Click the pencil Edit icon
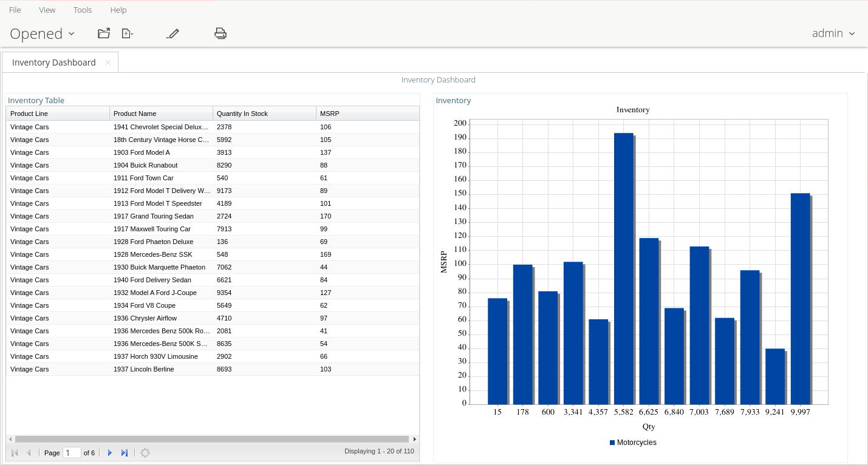 (173, 33)
